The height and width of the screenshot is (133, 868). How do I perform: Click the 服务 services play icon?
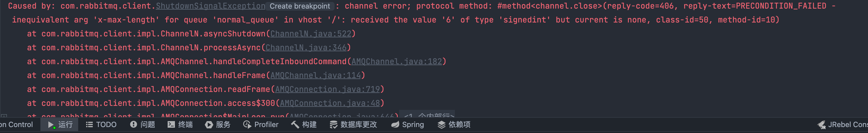click(209, 125)
